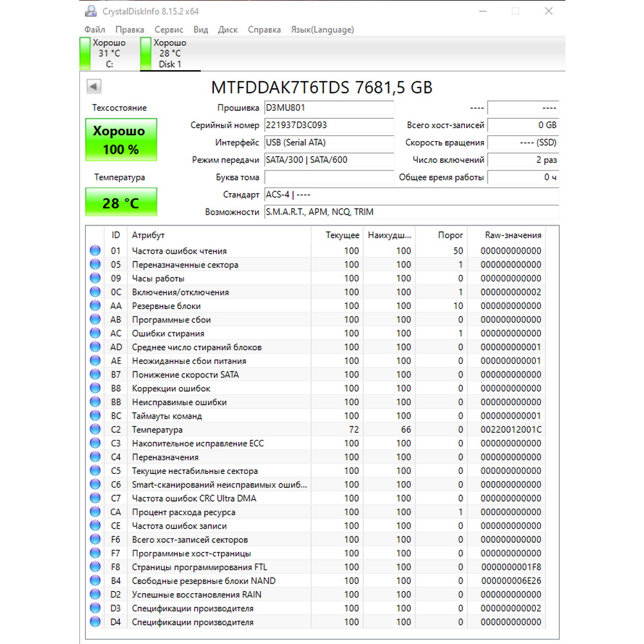Click status orb for attribute 05 row
The image size is (644, 644).
[x=95, y=265]
